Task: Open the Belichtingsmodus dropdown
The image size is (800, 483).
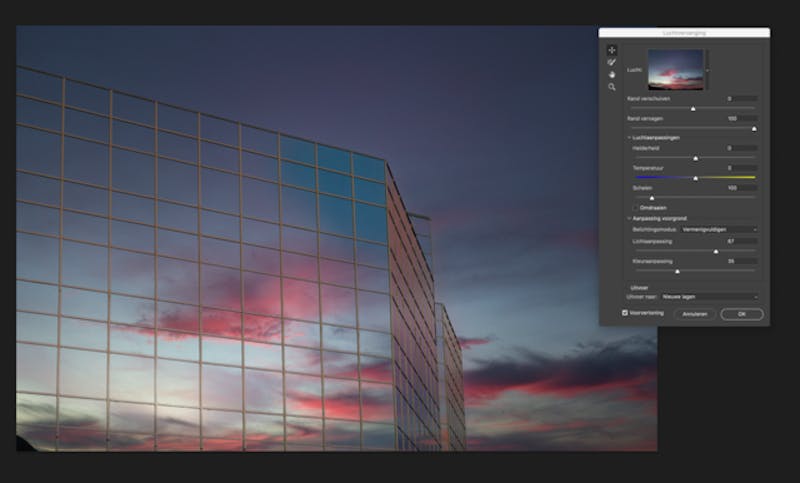Action: [719, 230]
